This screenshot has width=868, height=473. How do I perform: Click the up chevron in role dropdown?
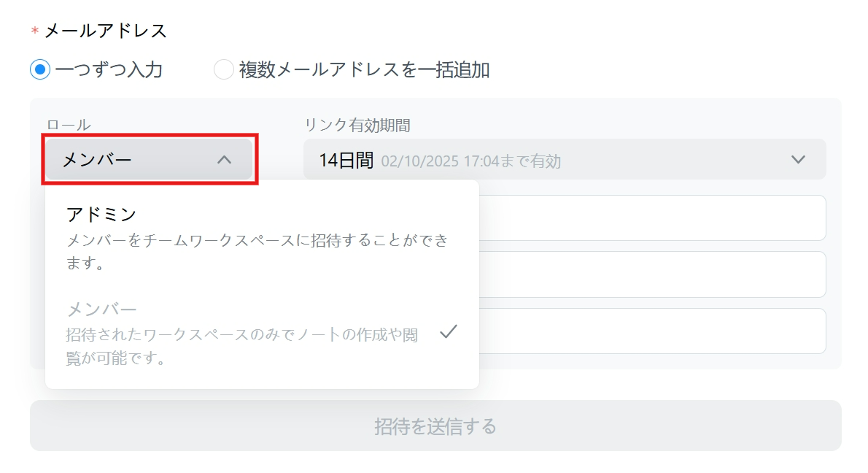coord(224,160)
